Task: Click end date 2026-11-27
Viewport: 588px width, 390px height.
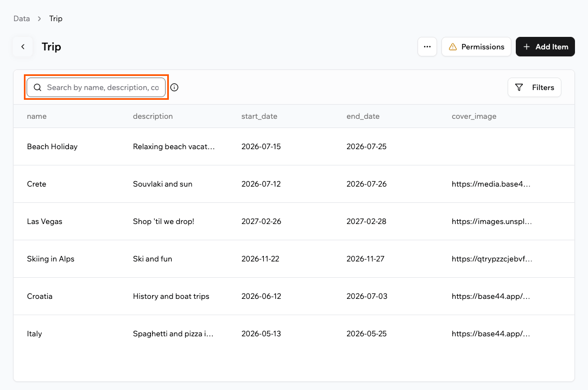Action: coord(365,259)
